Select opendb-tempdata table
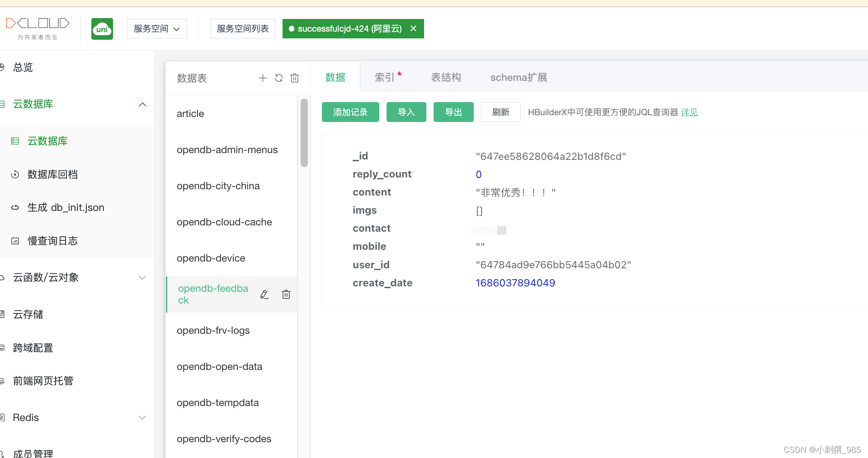This screenshot has width=868, height=458. [231, 403]
